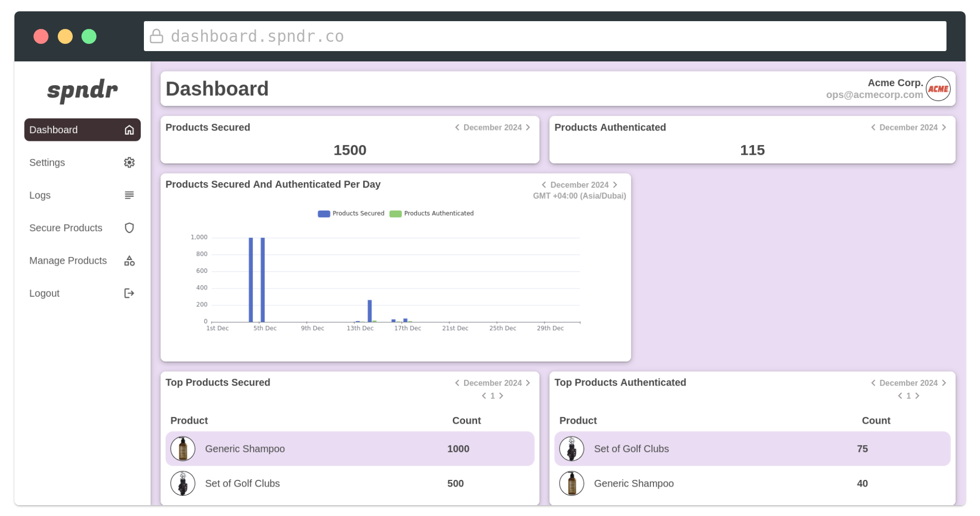Click the browser address bar
This screenshot has height=516, width=980.
(x=545, y=36)
